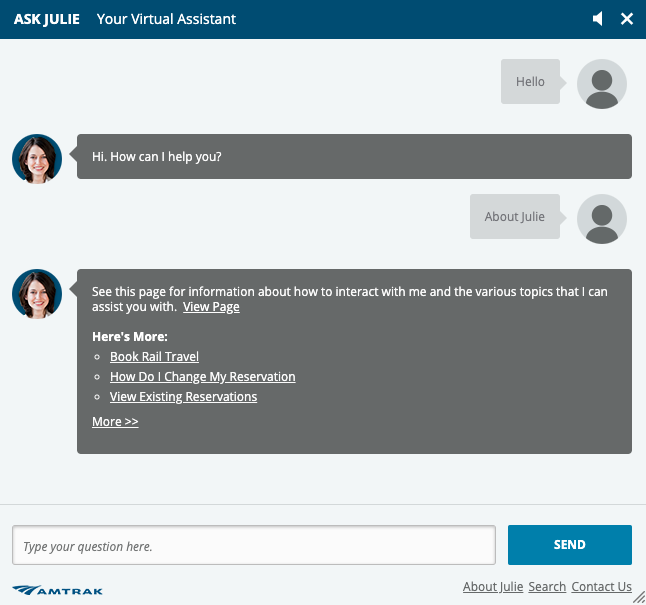The image size is (646, 605).
Task: Open the Contact Us footer link
Action: click(x=601, y=586)
